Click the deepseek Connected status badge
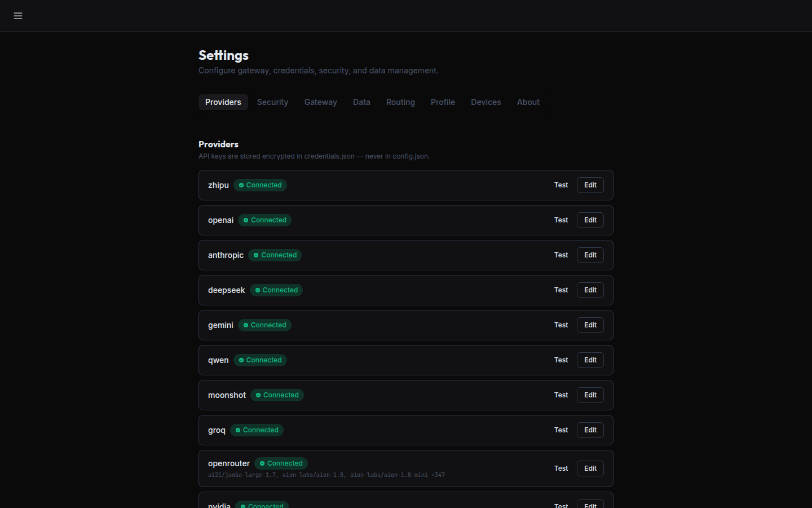The height and width of the screenshot is (508, 812). 276,290
